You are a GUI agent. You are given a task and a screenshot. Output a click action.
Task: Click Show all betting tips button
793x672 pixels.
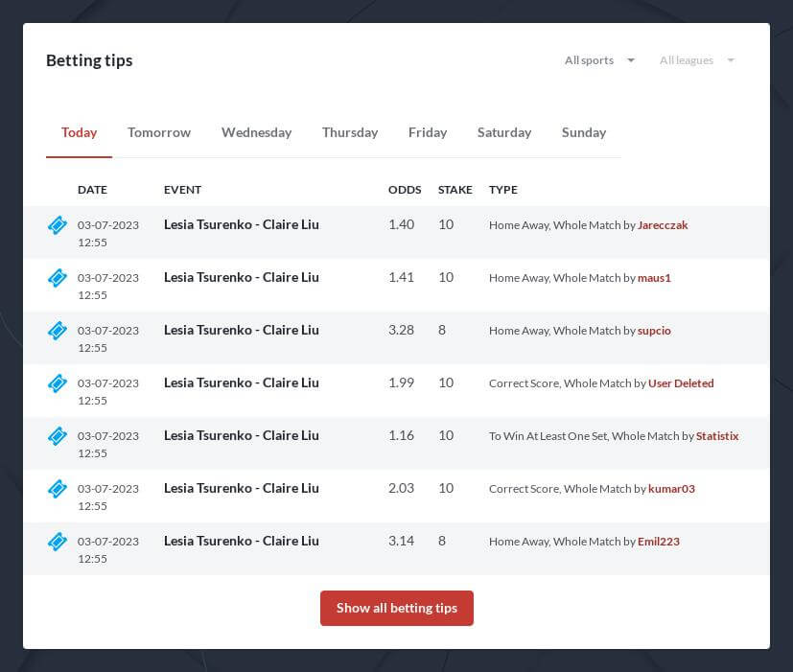(x=397, y=608)
